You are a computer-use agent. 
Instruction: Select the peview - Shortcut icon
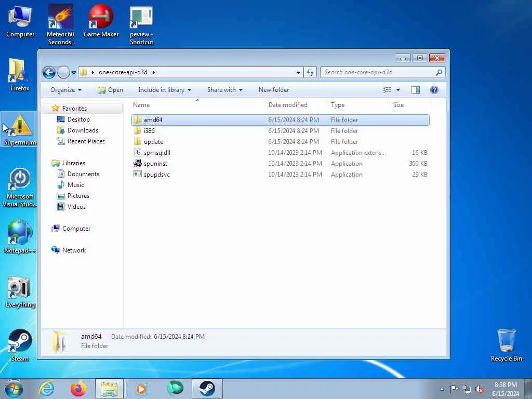tap(141, 26)
